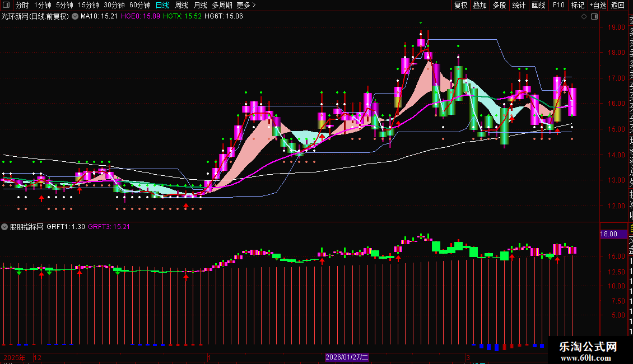Click the 复权 adjustment button
This screenshot has height=364, width=633.
pos(460,5)
